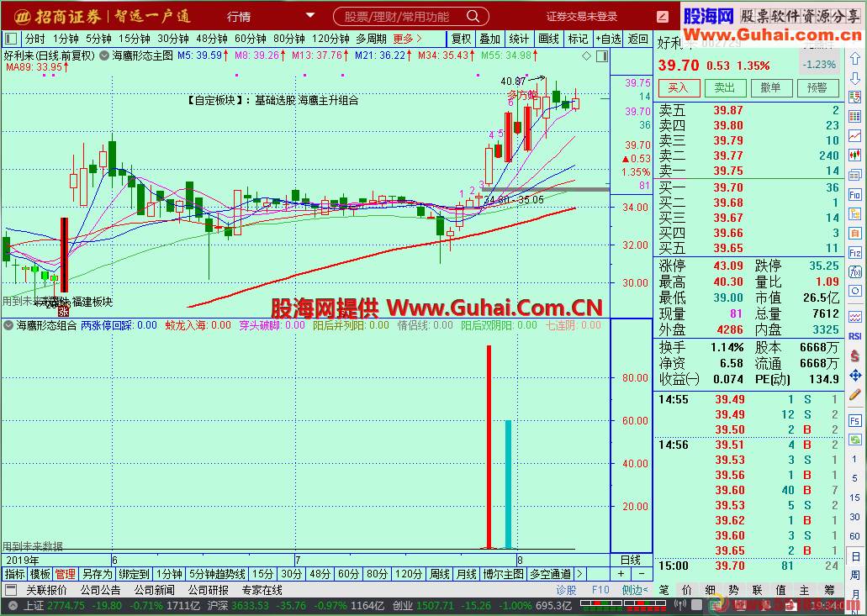The width and height of the screenshot is (867, 616).
Task: Click the red edit-note icon in title bar
Action: pyautogui.click(x=663, y=17)
